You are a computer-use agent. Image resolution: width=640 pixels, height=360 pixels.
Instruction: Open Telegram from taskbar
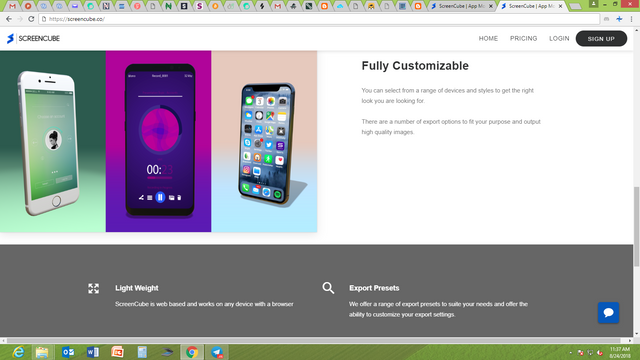pos(217,352)
